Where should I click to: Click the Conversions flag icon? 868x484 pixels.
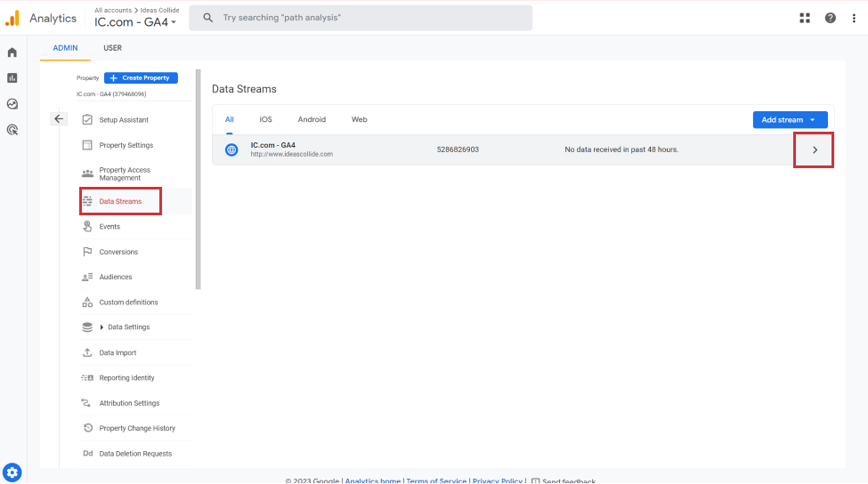click(x=87, y=252)
